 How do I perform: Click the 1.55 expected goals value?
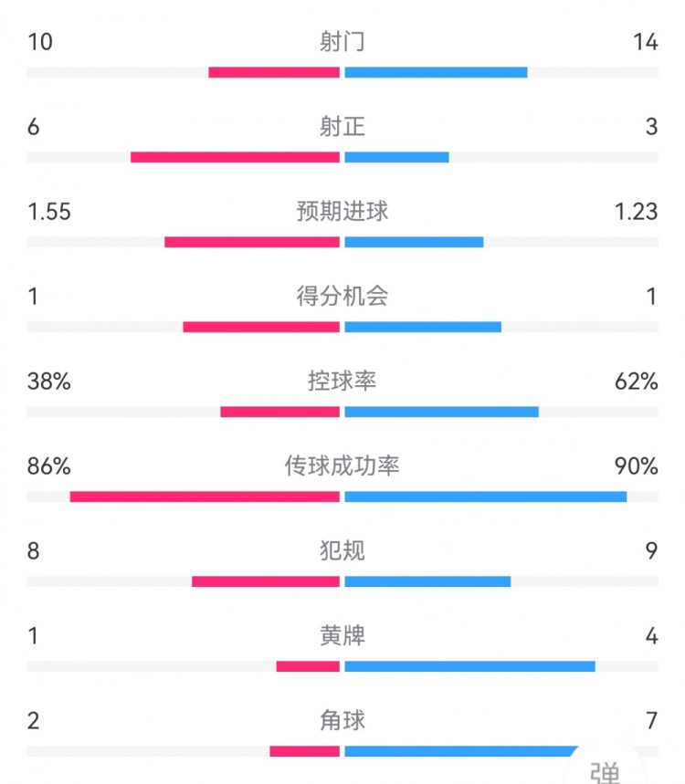[x=49, y=211]
